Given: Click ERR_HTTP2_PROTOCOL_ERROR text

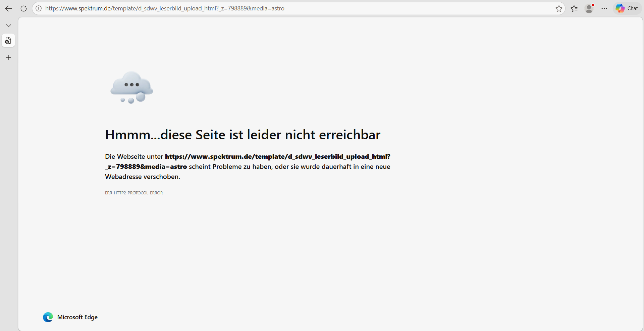Looking at the screenshot, I should (134, 193).
